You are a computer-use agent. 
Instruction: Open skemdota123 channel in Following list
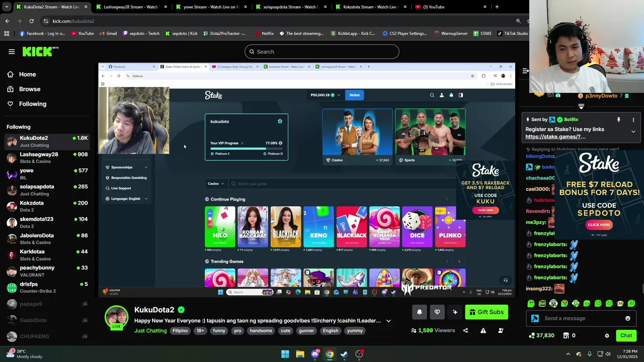coord(47,222)
